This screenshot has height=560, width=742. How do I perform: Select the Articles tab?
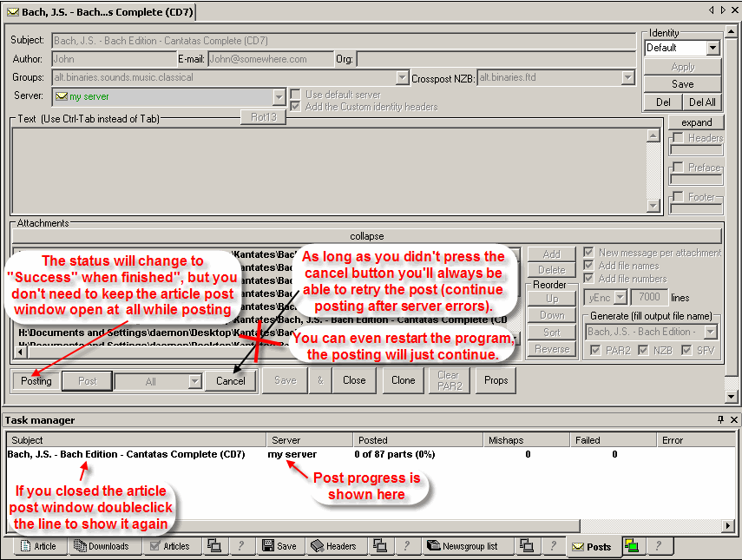tap(169, 546)
